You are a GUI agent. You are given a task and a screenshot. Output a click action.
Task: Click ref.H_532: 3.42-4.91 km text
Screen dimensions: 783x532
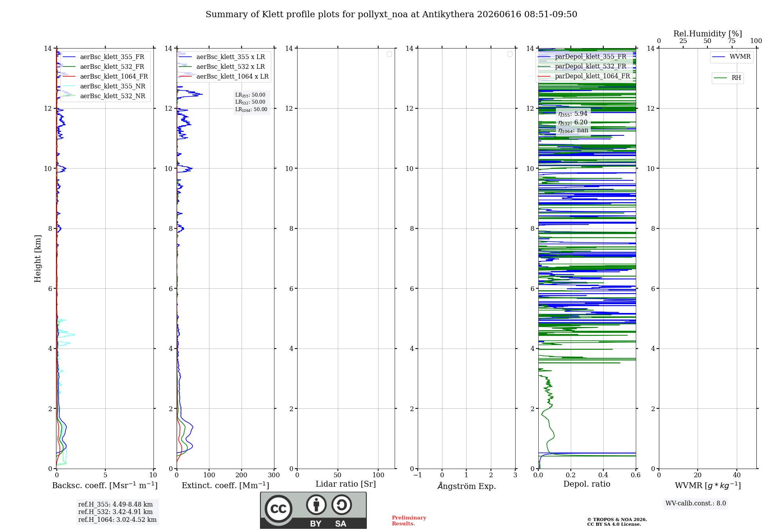tap(115, 512)
